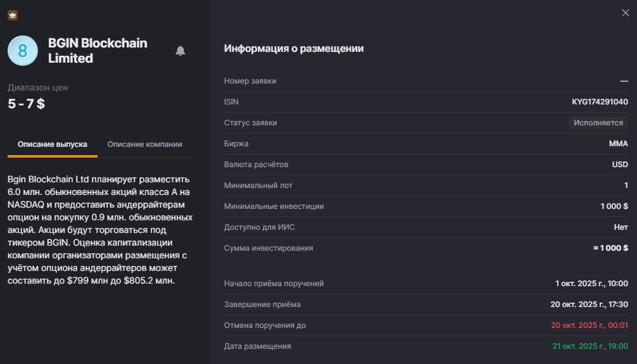637x364 pixels.
Task: Click the Информация о размещении heading
Action: (x=294, y=49)
